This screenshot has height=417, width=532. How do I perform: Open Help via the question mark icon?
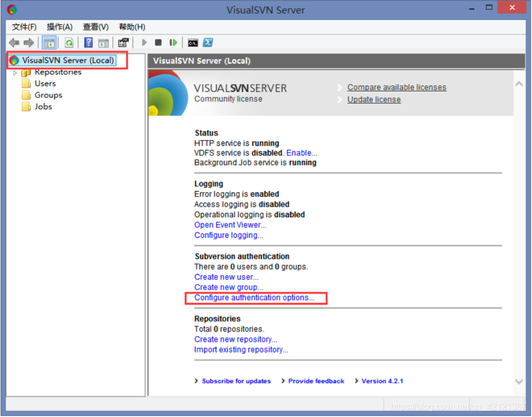pyautogui.click(x=89, y=43)
